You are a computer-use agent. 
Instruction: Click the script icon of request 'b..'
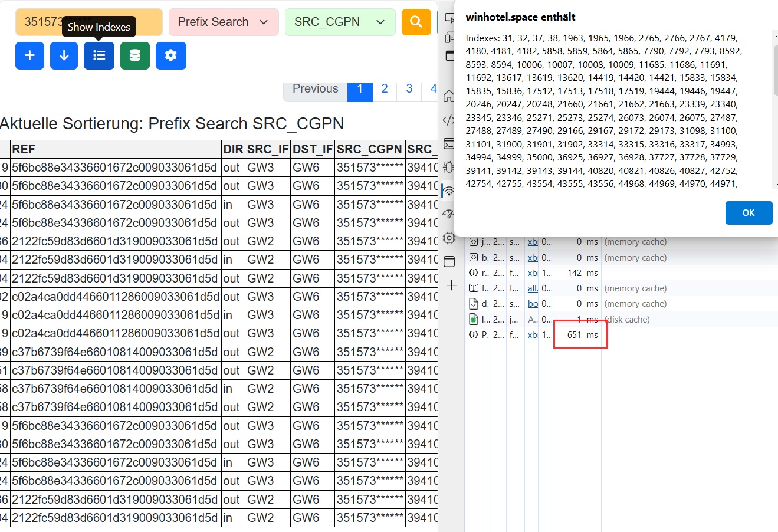point(473,257)
